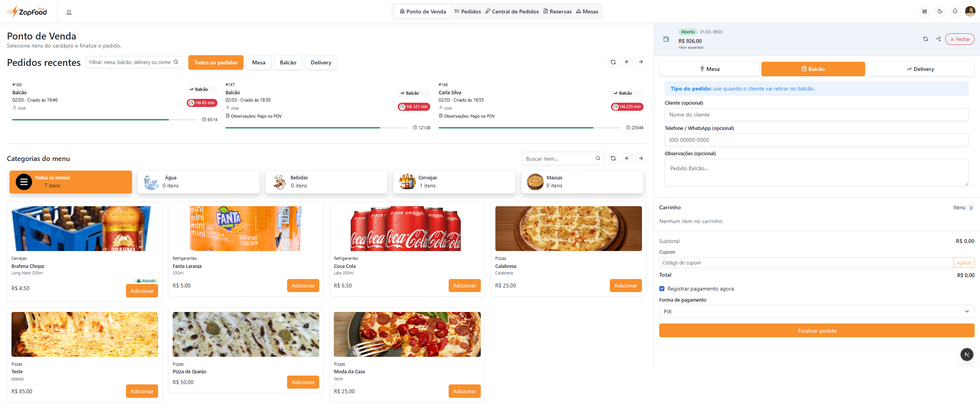Switch order type to Delivery

point(921,69)
